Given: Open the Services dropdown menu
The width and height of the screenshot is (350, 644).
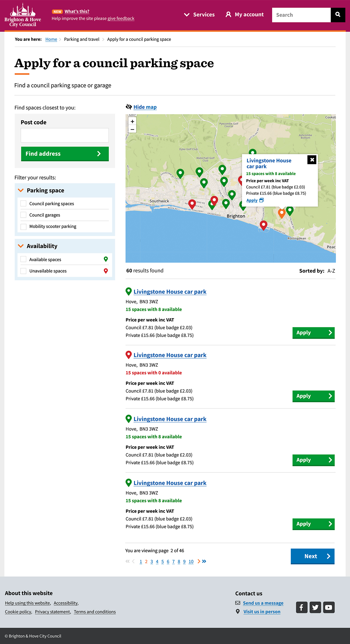Looking at the screenshot, I should click(199, 15).
